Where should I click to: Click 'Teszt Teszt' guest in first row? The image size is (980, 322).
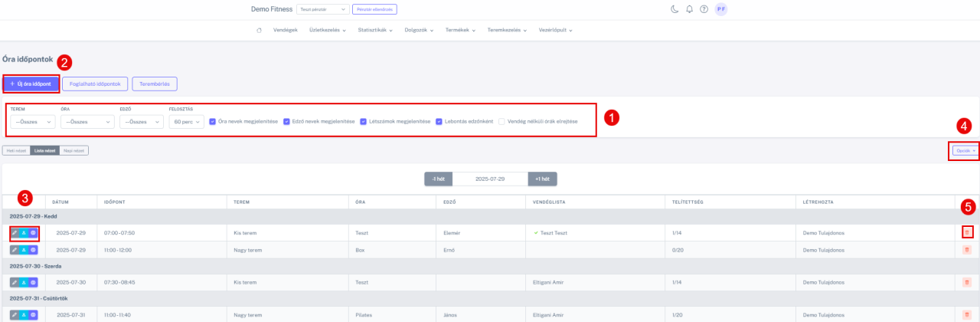point(553,232)
